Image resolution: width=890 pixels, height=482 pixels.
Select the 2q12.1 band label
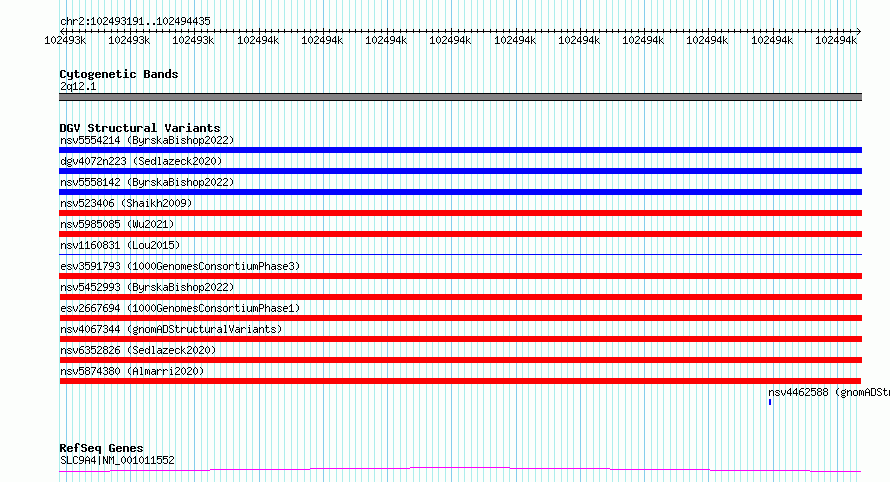(x=78, y=86)
